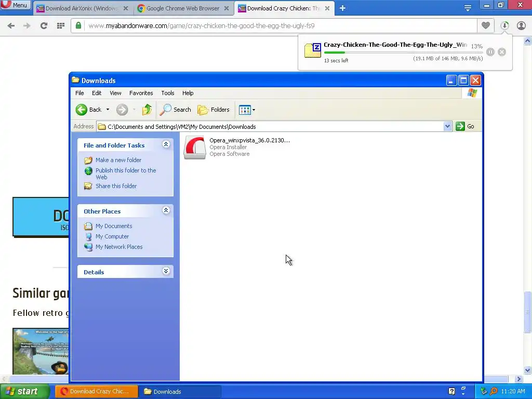Open My Network Places link
532x399 pixels.
[119, 247]
